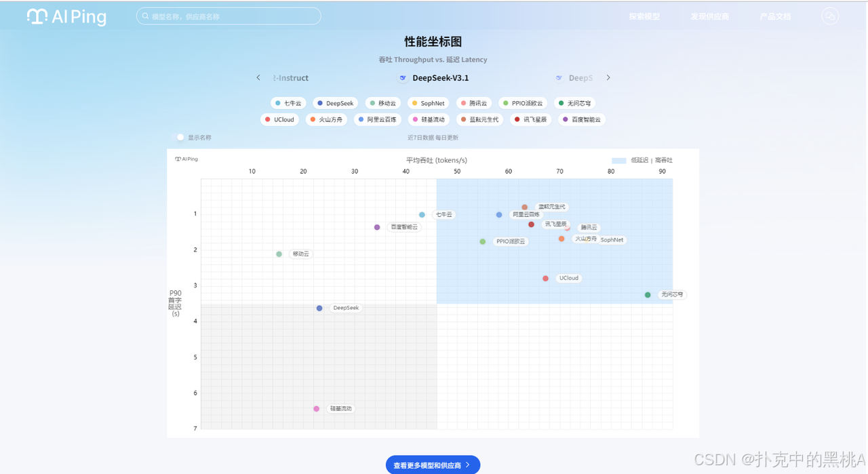Click the DeepSeek blue data point on chart
This screenshot has height=474, width=868.
tap(319, 309)
